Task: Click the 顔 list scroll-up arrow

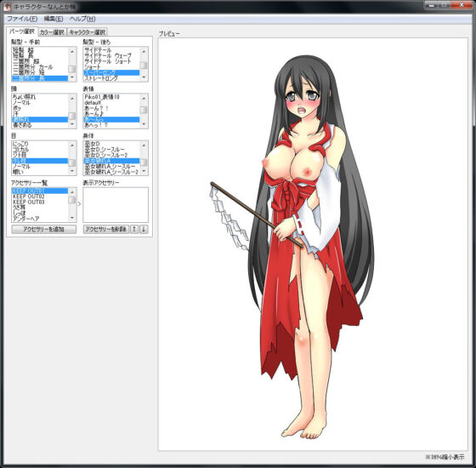Action: pyautogui.click(x=72, y=99)
